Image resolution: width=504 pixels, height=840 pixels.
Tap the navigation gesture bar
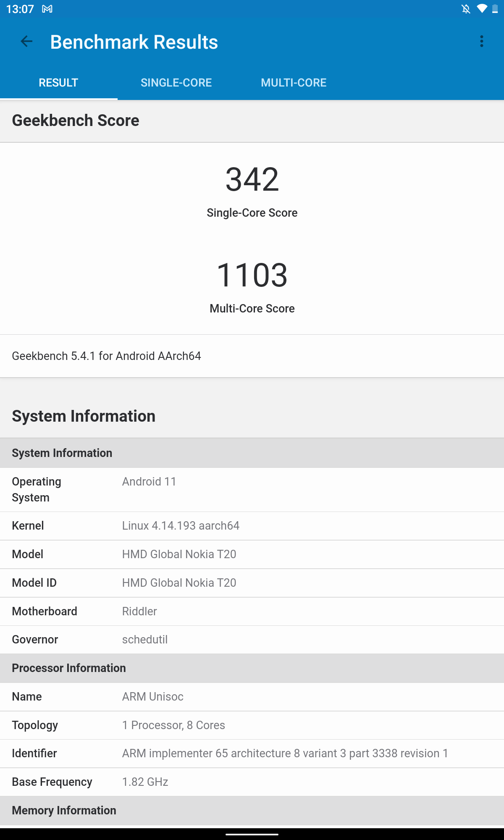coord(252,835)
